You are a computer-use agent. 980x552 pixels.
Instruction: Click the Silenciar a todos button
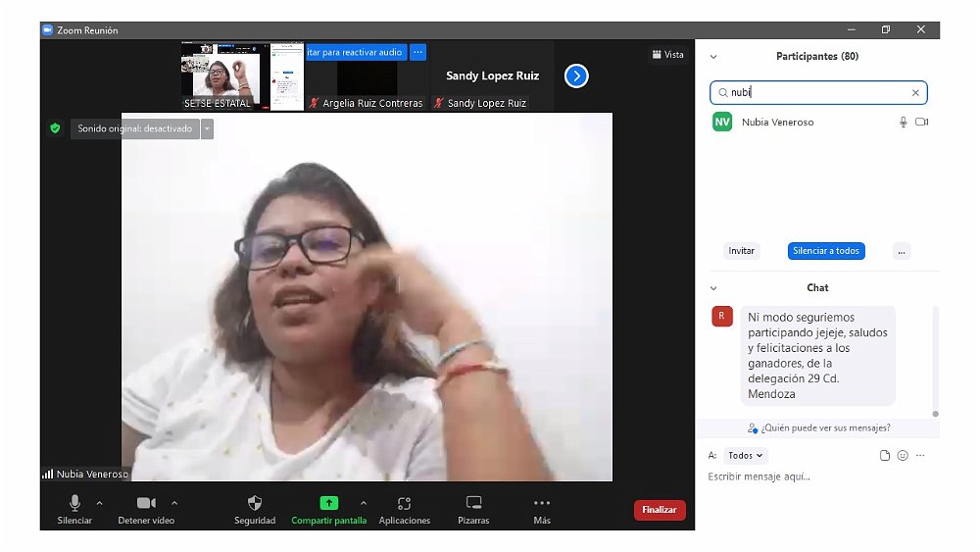coord(826,251)
